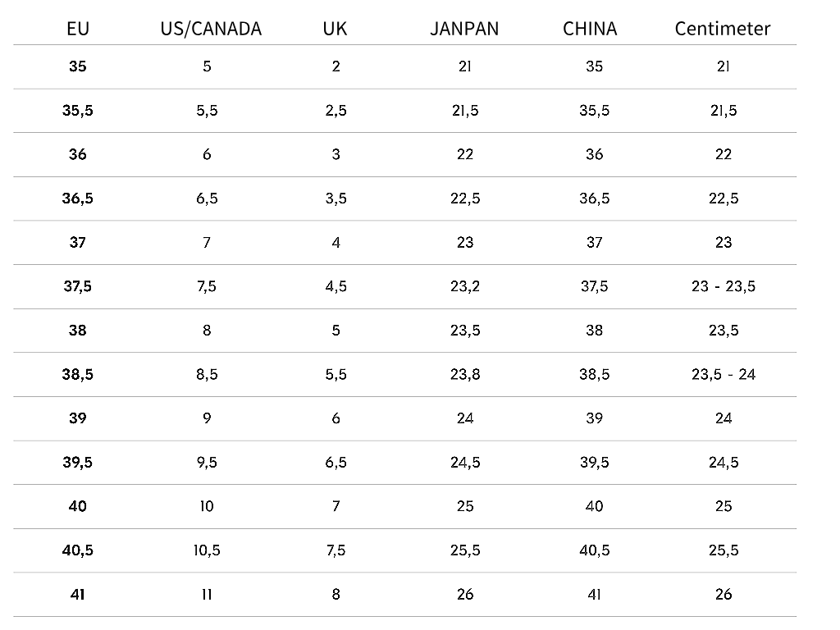The image size is (840, 630).
Task: Click EU size 38 in first column
Action: pos(78,331)
